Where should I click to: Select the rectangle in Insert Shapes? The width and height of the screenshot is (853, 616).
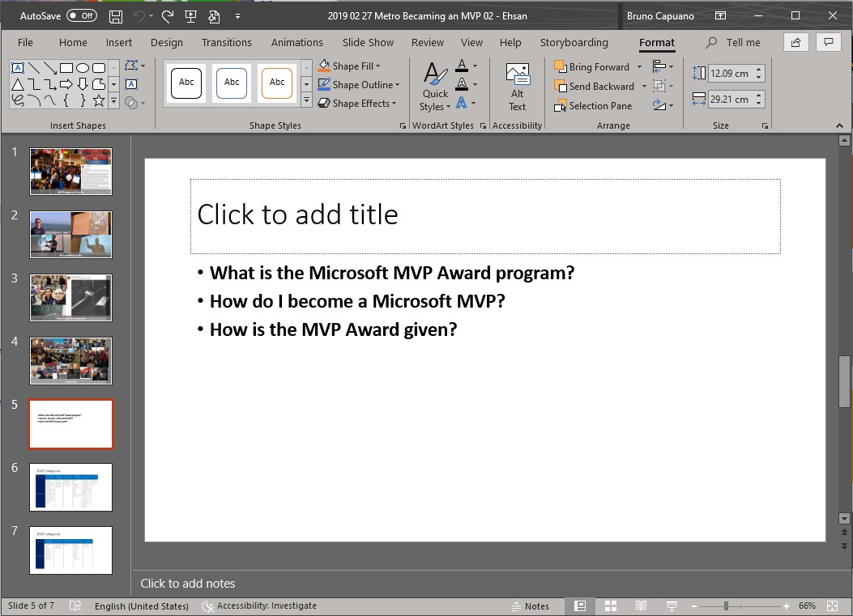pos(66,66)
